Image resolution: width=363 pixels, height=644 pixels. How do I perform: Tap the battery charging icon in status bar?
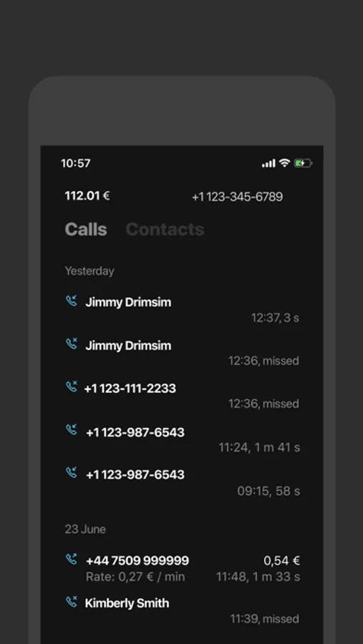[x=303, y=163]
